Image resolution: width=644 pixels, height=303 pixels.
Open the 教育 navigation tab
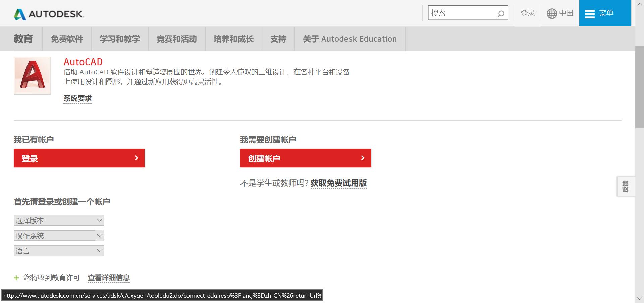click(23, 39)
